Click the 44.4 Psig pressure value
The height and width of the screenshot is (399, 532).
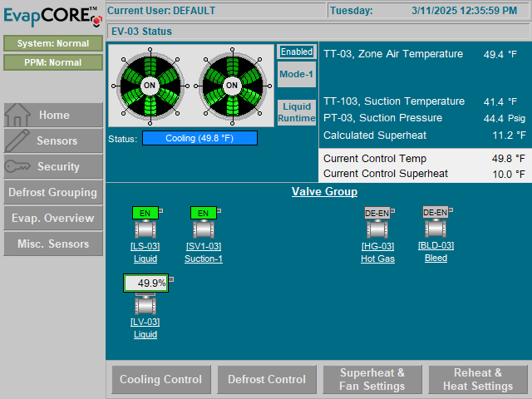pos(505,118)
